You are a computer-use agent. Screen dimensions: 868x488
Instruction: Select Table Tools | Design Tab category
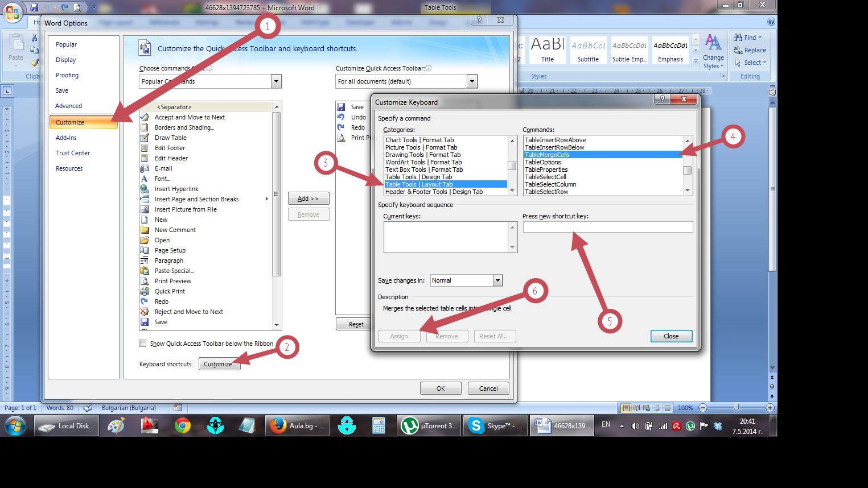[x=446, y=177]
